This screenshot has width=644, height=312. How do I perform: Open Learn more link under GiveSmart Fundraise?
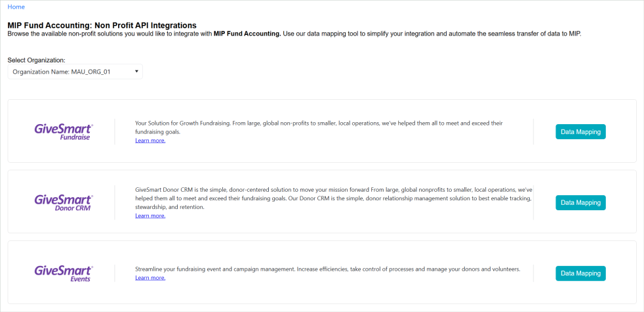pyautogui.click(x=150, y=141)
